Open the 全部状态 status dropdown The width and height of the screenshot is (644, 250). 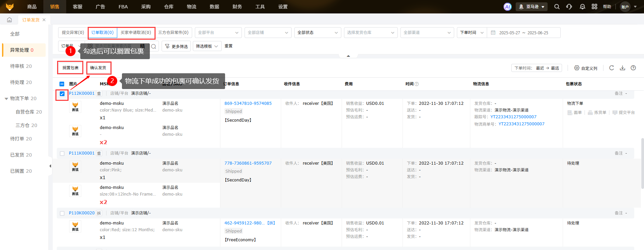point(317,33)
